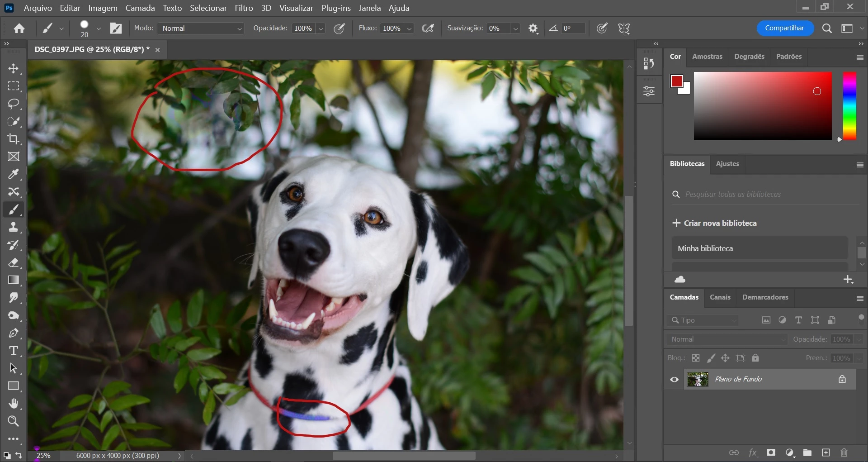Add a layer mask

click(771, 452)
